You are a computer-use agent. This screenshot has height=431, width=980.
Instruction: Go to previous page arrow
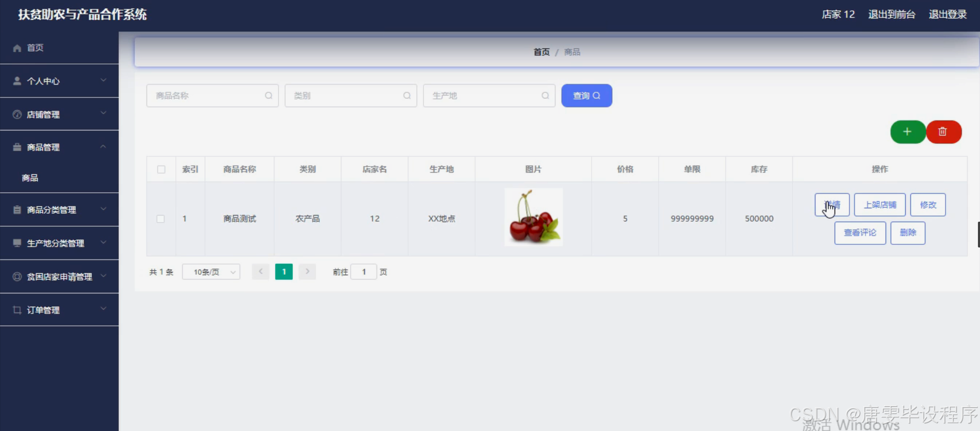pos(260,272)
